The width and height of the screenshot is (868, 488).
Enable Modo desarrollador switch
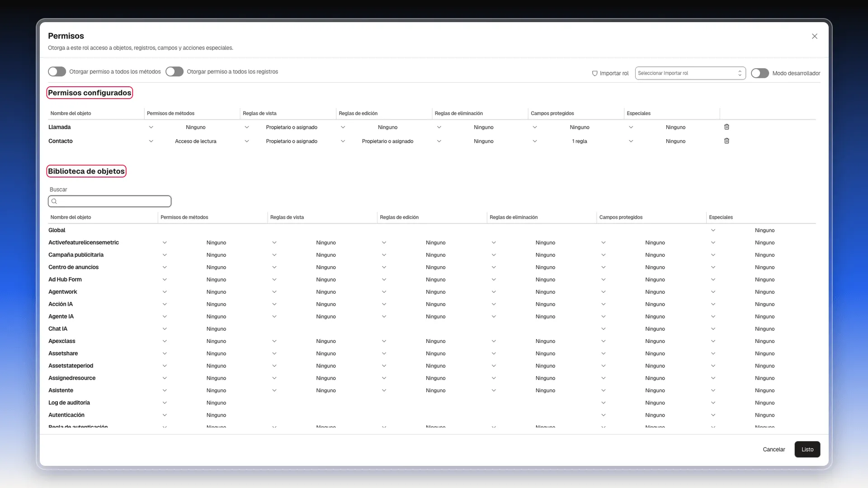pyautogui.click(x=759, y=73)
